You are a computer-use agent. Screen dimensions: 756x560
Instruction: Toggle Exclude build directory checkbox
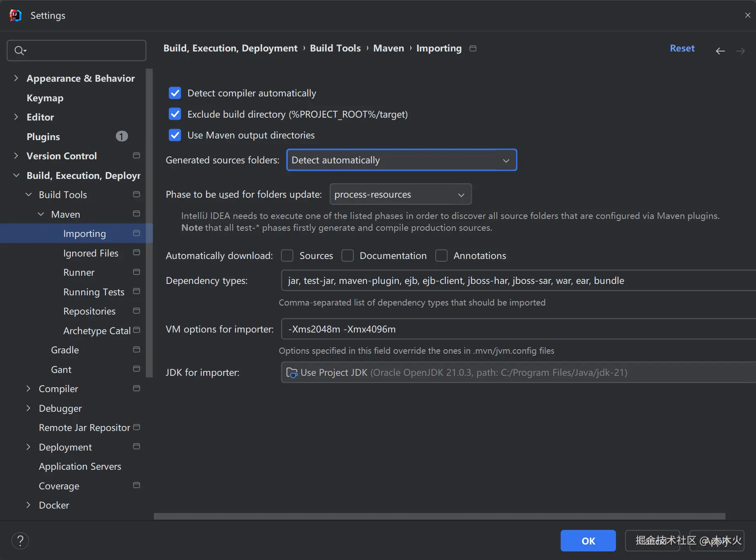(175, 114)
